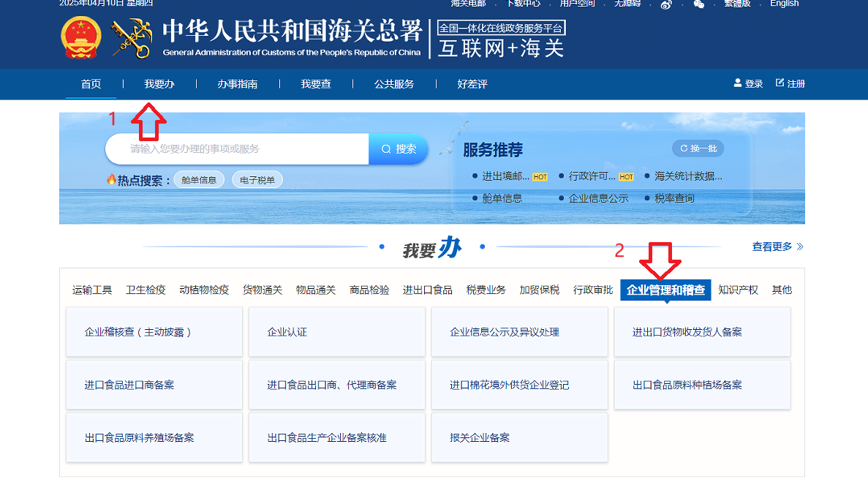Select 办事指南 from the navigation menu
Viewport: 868px width, 482px height.
(x=238, y=83)
